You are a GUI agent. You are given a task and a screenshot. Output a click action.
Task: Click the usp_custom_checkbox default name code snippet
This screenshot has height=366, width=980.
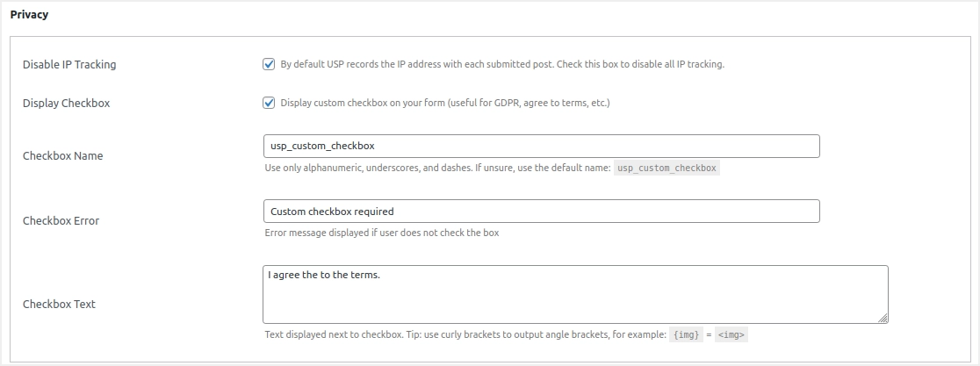pyautogui.click(x=667, y=168)
